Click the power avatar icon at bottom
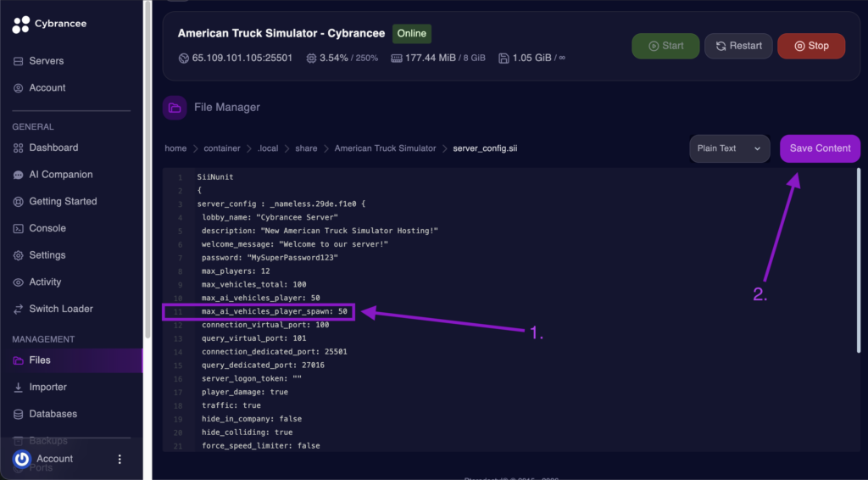Viewport: 868px width, 480px height. coord(21,459)
